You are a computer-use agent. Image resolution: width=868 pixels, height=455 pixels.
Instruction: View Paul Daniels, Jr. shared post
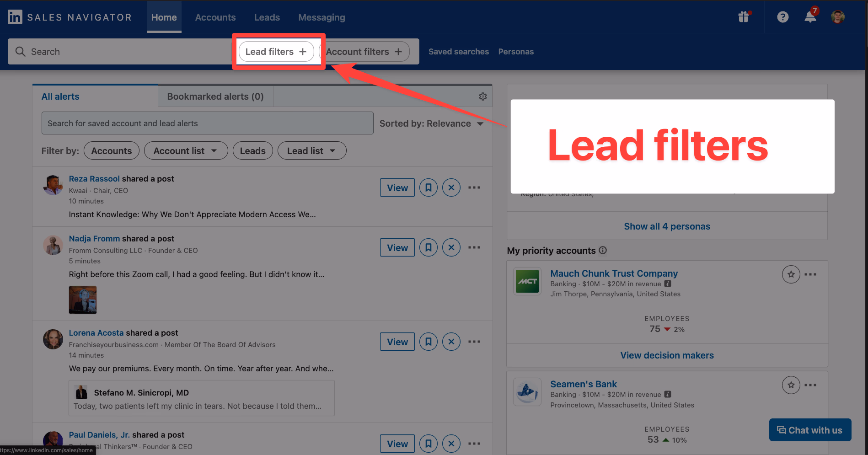click(397, 444)
